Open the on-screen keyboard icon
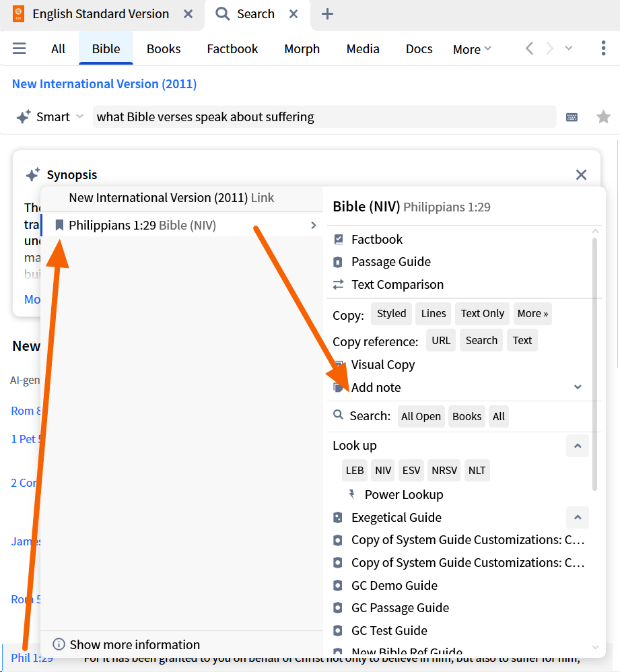620x672 pixels. pos(572,117)
